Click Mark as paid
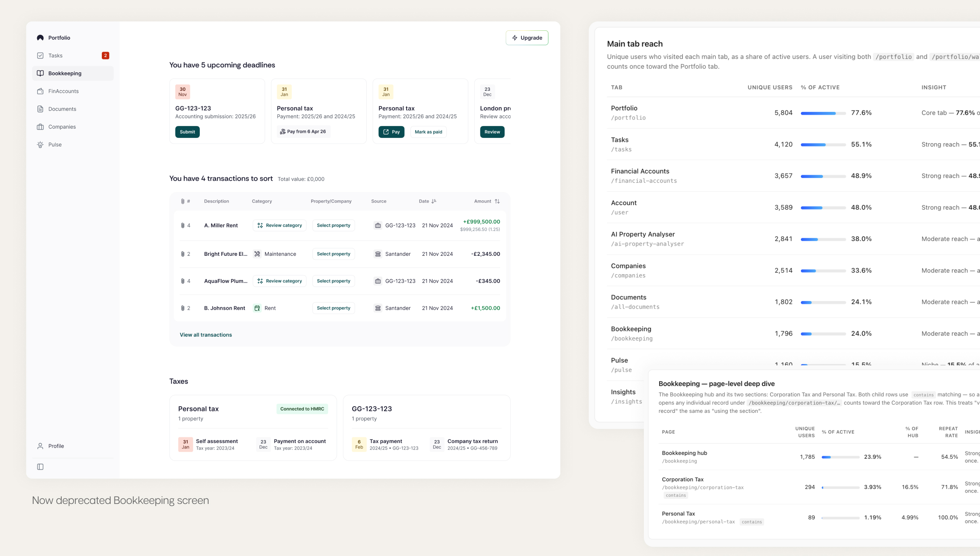 tap(428, 132)
